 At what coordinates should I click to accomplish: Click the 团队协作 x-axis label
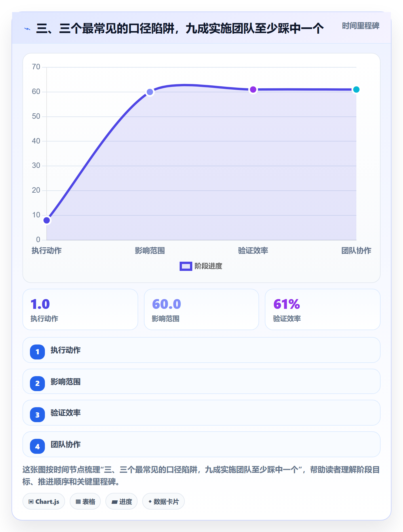[x=356, y=250]
